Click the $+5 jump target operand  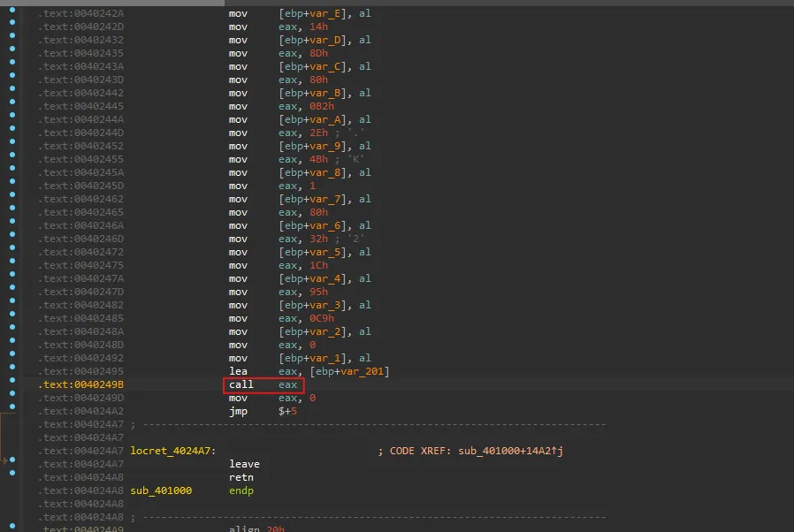pos(289,411)
